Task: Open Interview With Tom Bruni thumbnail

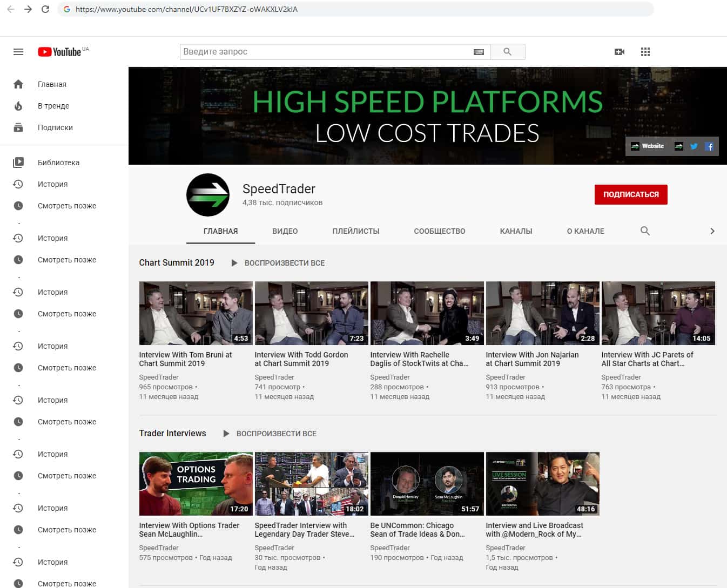Action: click(x=196, y=313)
